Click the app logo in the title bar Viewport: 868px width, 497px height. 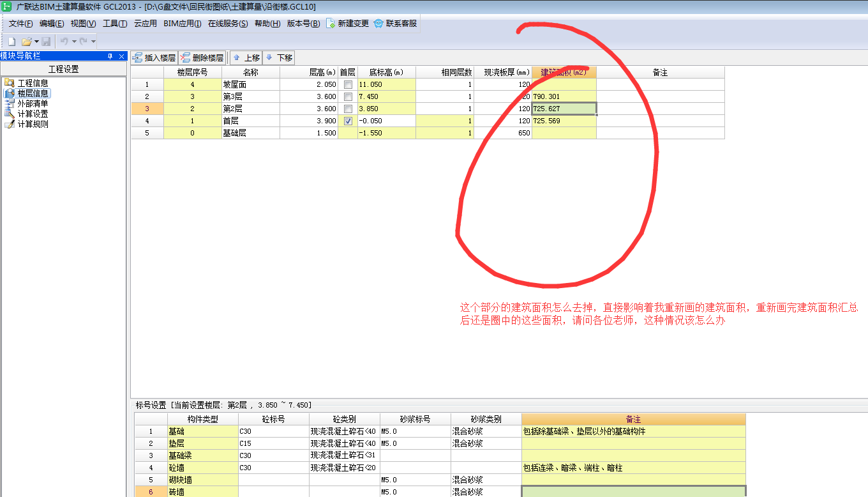pos(7,6)
